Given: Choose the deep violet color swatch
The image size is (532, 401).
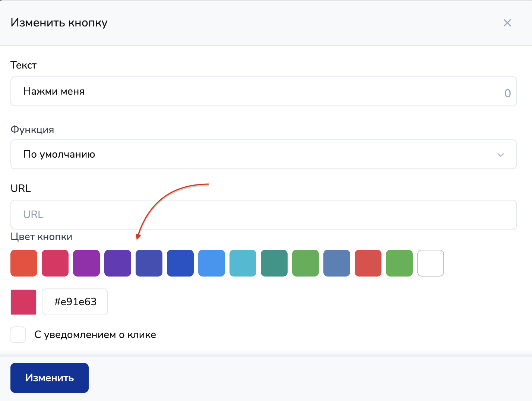Looking at the screenshot, I should (118, 263).
